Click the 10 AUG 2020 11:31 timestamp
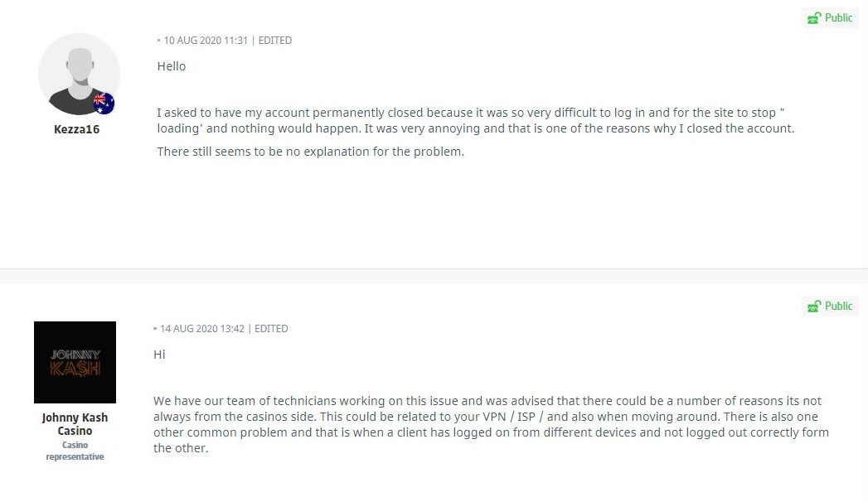This screenshot has width=868, height=502. coord(206,41)
